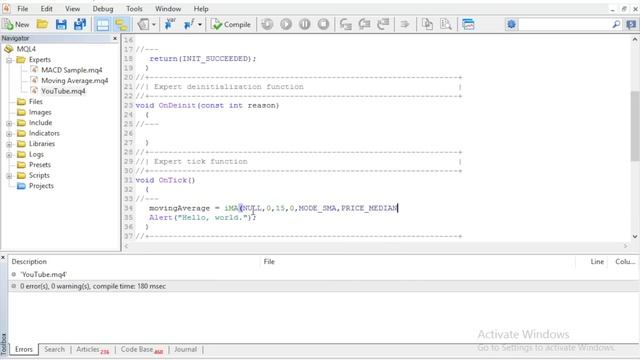Open the Debug menu
Image resolution: width=640 pixels, height=360 pixels.
(x=102, y=9)
